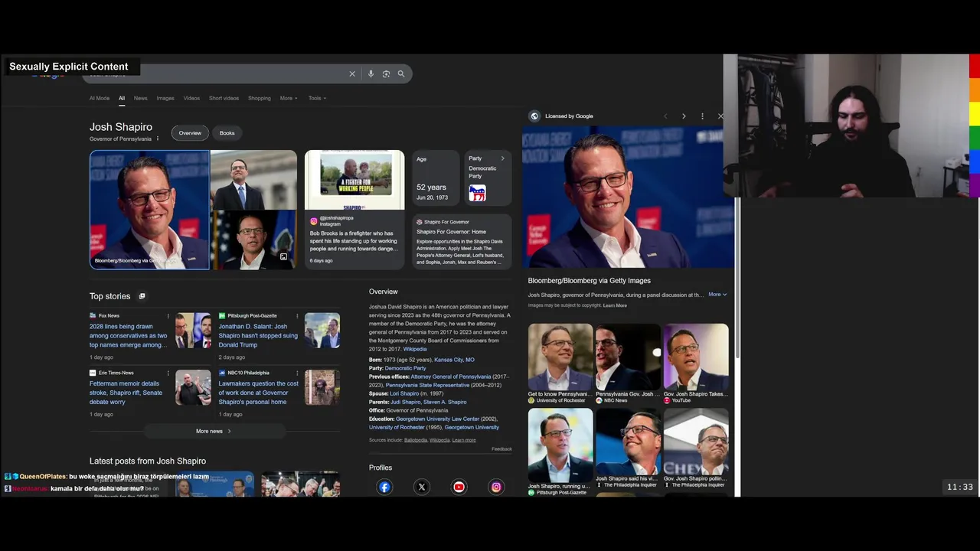This screenshot has height=551, width=980.
Task: Click the magnifying glass search icon
Action: pos(400,74)
